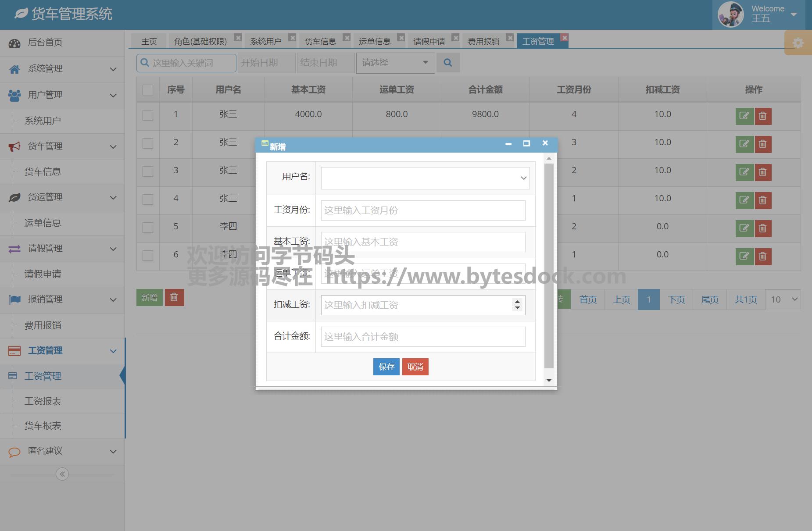
Task: Click the 工资月份 input field
Action: [423, 210]
